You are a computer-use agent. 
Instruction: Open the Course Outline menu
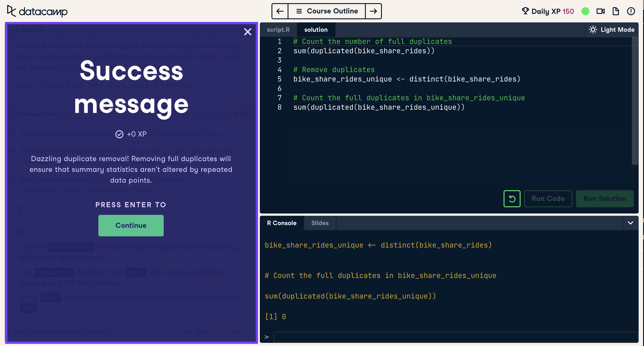tap(326, 11)
